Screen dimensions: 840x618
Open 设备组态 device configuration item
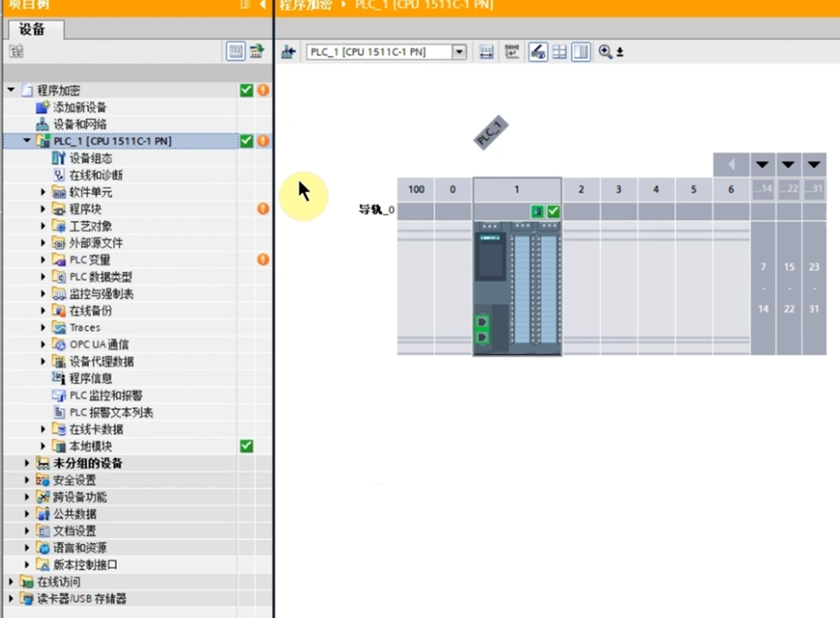(x=91, y=158)
